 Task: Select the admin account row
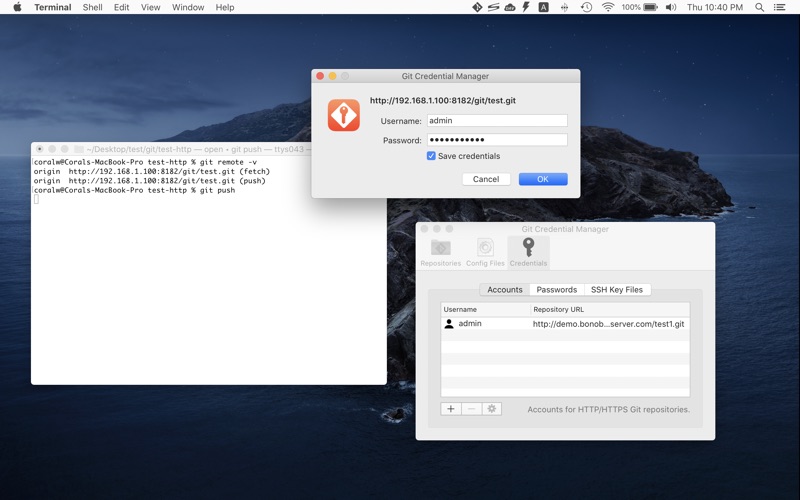(565, 323)
